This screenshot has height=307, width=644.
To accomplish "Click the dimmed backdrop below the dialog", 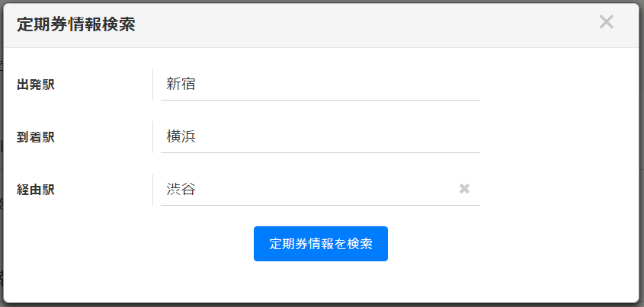I will pos(320,304).
